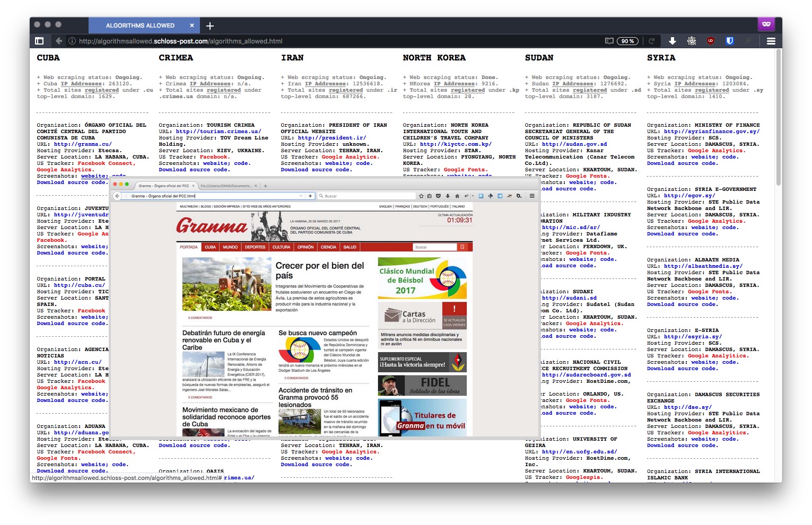Click DEPORTES in the Granma navigation bar

click(x=255, y=247)
